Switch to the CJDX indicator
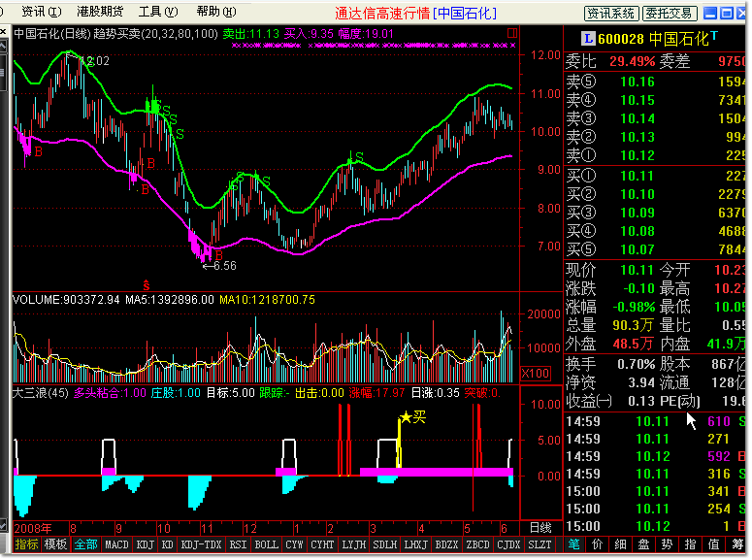 pos(508,544)
